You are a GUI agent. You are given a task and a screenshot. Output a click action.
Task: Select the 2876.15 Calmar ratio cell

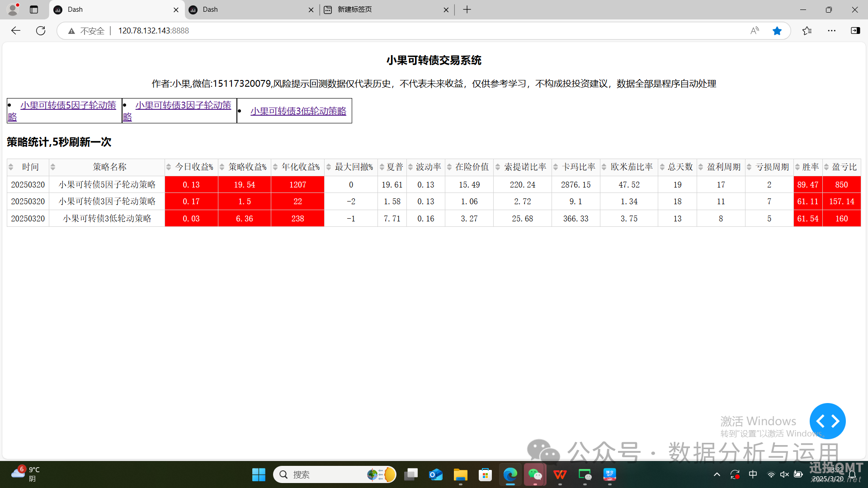click(576, 185)
